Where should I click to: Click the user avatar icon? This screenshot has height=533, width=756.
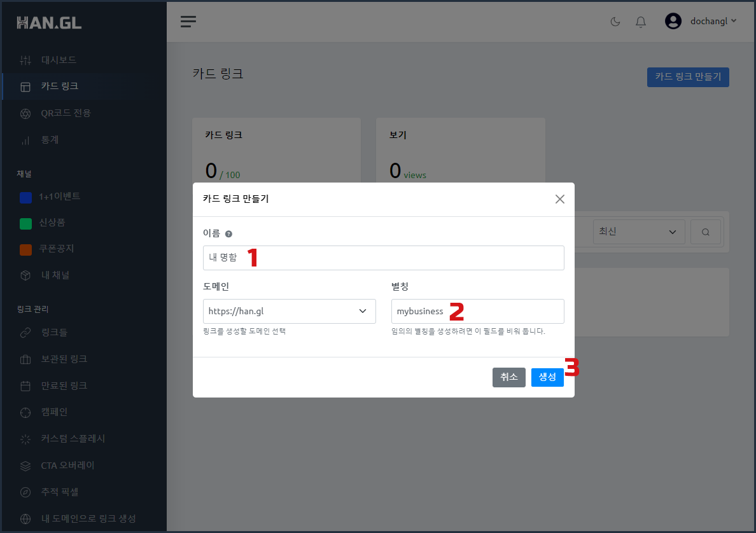[673, 21]
